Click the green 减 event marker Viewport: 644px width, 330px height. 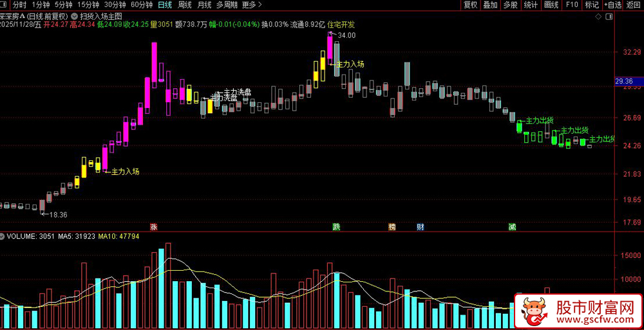coord(511,226)
